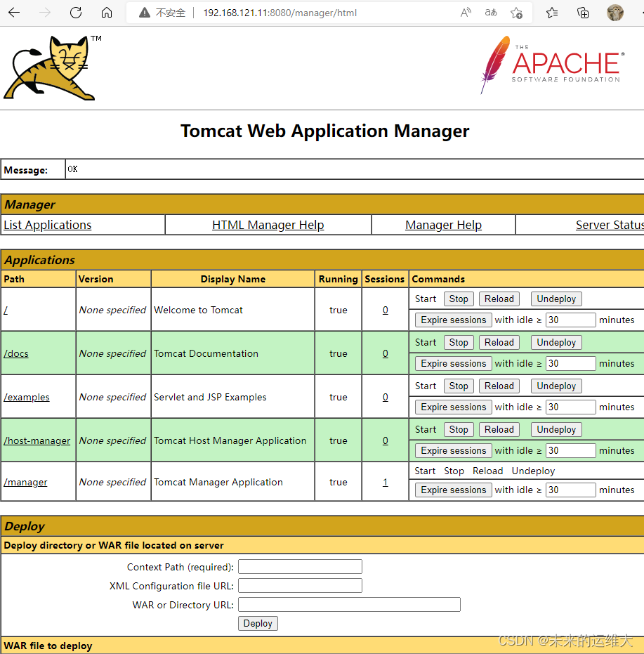
Task: Expire sessions for /host-manager application
Action: [454, 450]
